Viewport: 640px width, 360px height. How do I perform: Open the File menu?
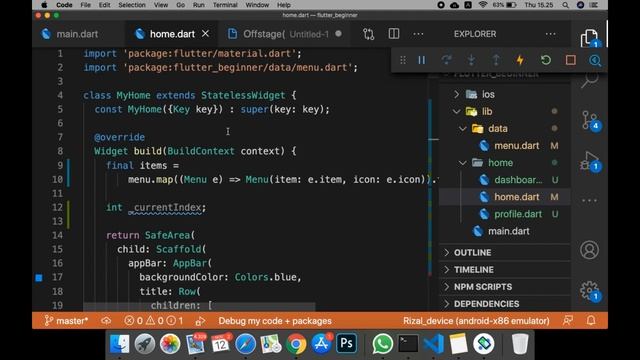coord(85,5)
